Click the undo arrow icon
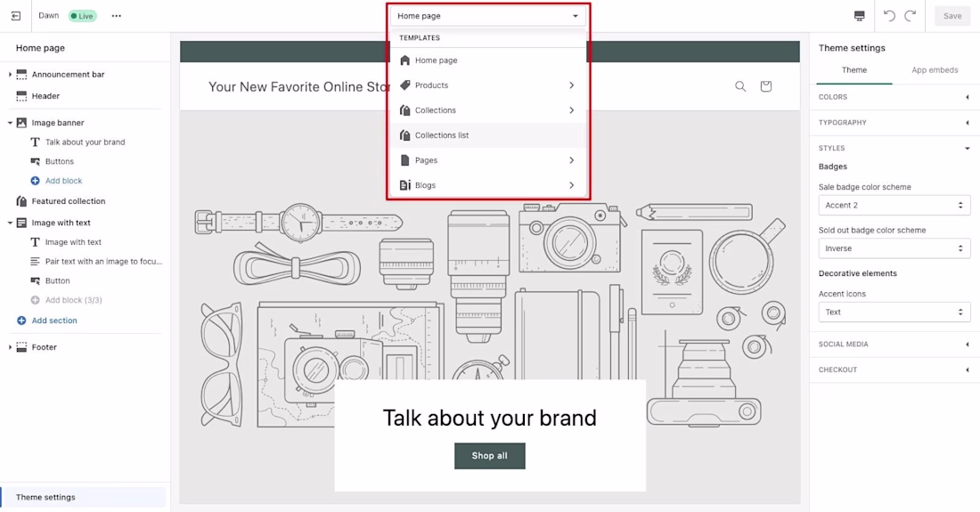 (889, 16)
